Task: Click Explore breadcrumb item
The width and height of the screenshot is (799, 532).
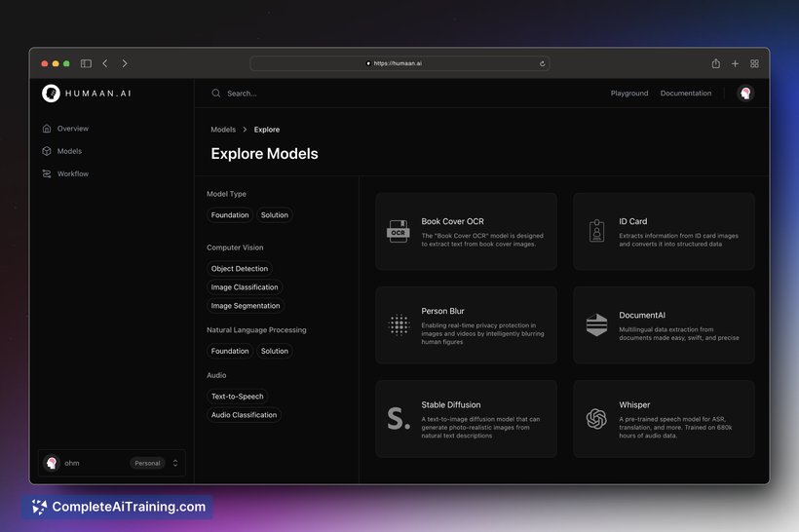Action: coord(267,130)
